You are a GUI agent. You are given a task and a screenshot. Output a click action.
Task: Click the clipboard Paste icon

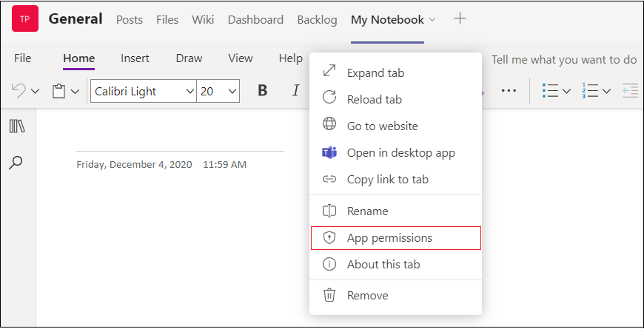tap(59, 91)
